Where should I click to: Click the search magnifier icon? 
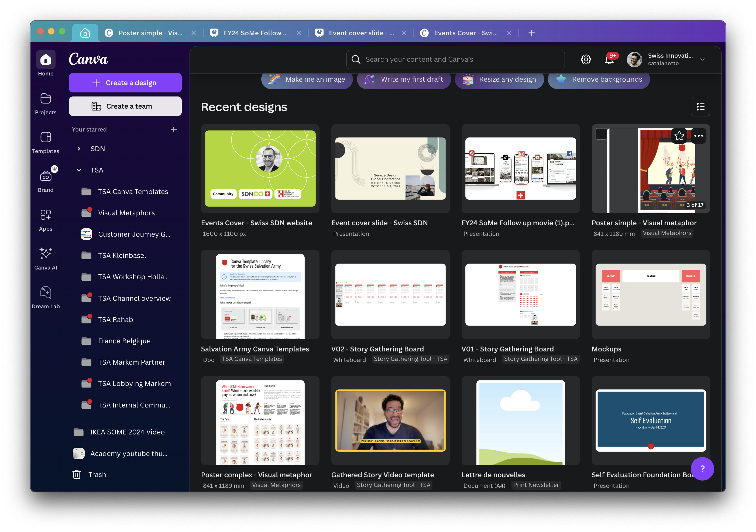point(356,59)
